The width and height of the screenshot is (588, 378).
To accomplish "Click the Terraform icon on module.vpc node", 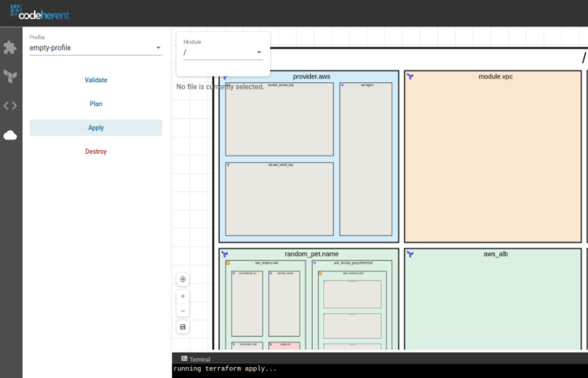I will click(410, 77).
